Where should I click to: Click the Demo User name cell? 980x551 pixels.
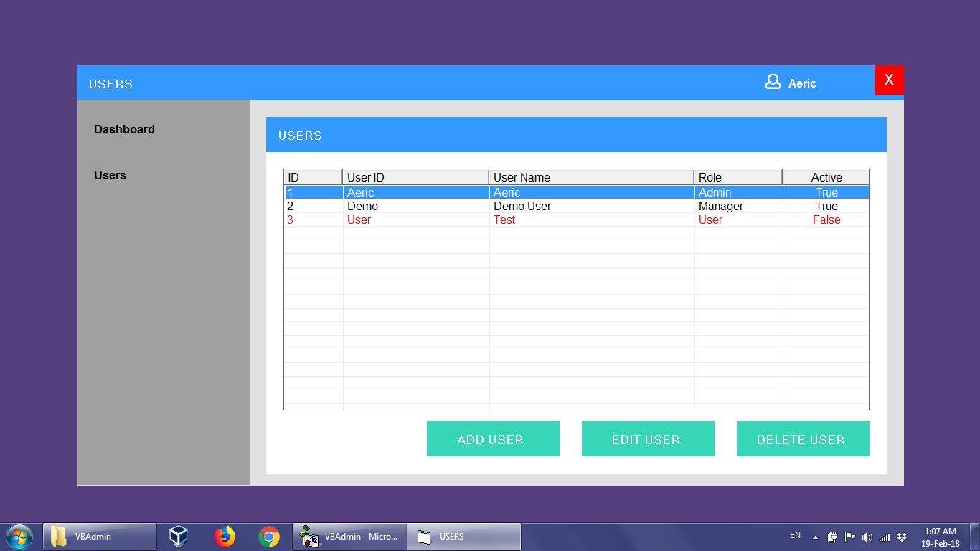coord(592,206)
